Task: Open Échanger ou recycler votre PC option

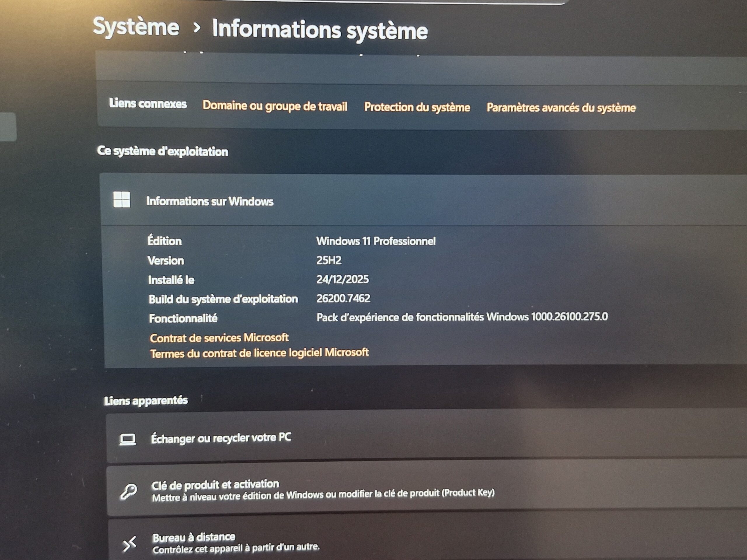Action: (x=221, y=438)
